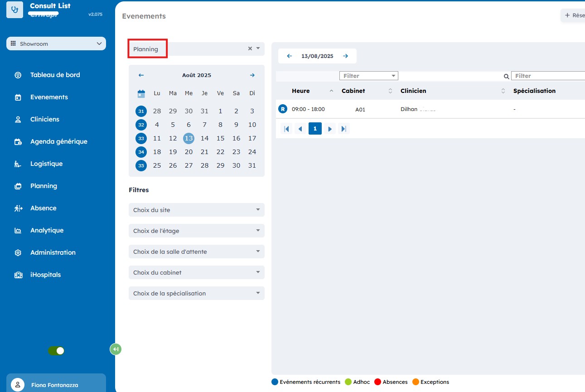Screen dimensions: 585x392
Task: Open the Choix du cabinet dropdown
Action: point(196,272)
